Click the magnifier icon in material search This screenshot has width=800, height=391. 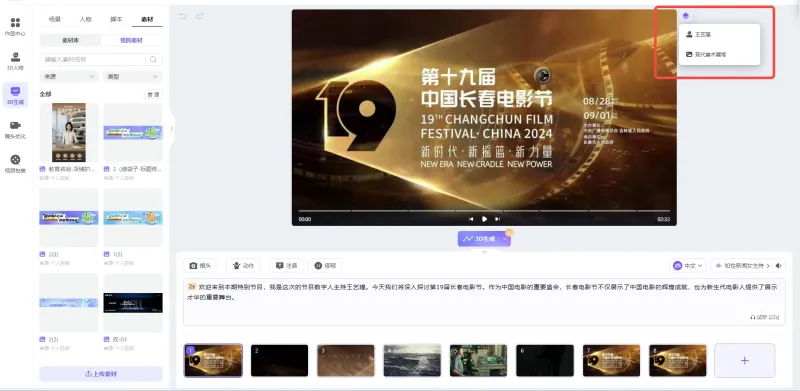(x=153, y=60)
